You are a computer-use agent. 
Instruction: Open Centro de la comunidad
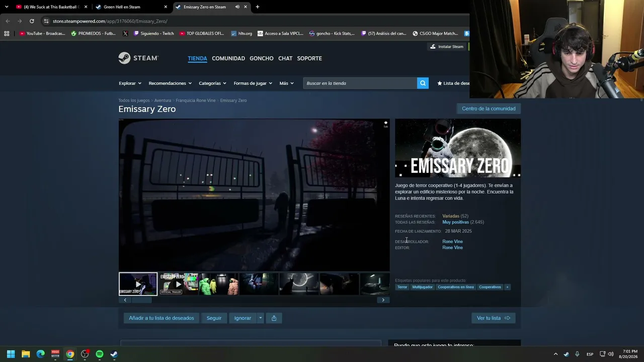(x=489, y=109)
